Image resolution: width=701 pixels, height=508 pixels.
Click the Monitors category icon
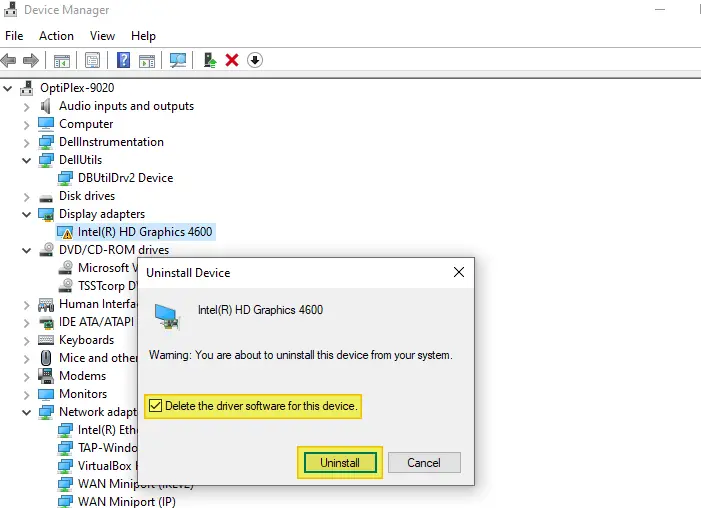tap(46, 394)
